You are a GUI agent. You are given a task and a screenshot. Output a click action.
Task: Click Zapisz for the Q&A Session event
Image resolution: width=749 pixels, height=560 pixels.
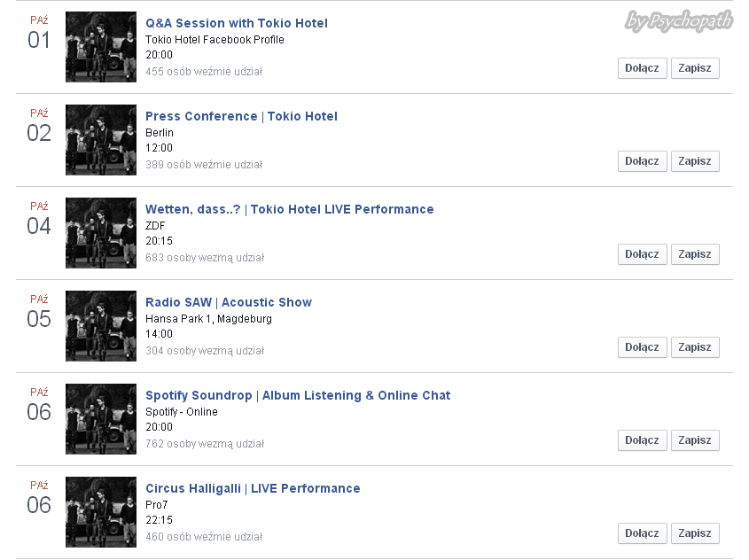(695, 68)
